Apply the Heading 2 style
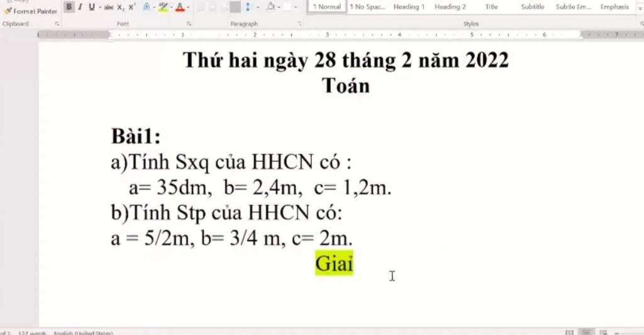Viewport: 644px width, 335px height. pyautogui.click(x=450, y=6)
